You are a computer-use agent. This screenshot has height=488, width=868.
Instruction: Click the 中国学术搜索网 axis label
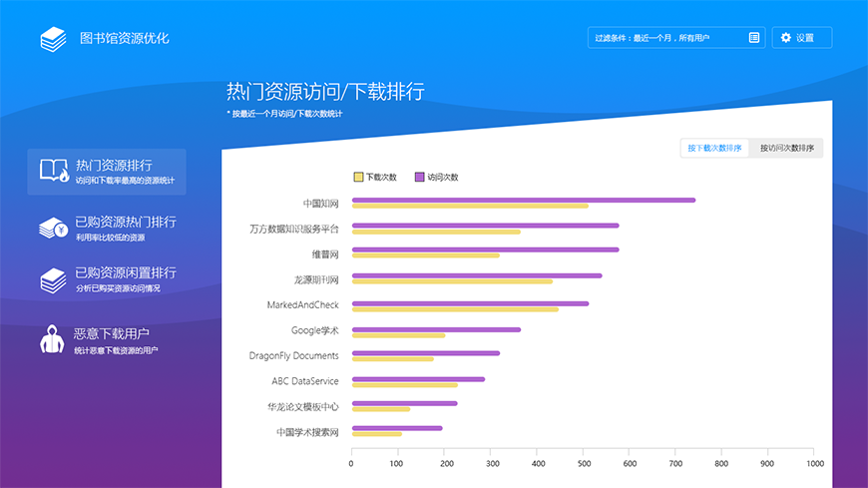pyautogui.click(x=307, y=432)
